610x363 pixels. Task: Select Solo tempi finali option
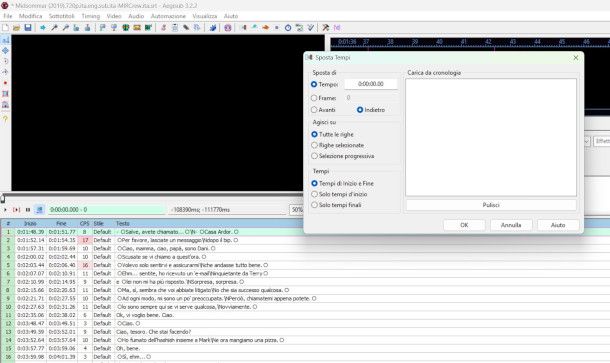pos(314,205)
